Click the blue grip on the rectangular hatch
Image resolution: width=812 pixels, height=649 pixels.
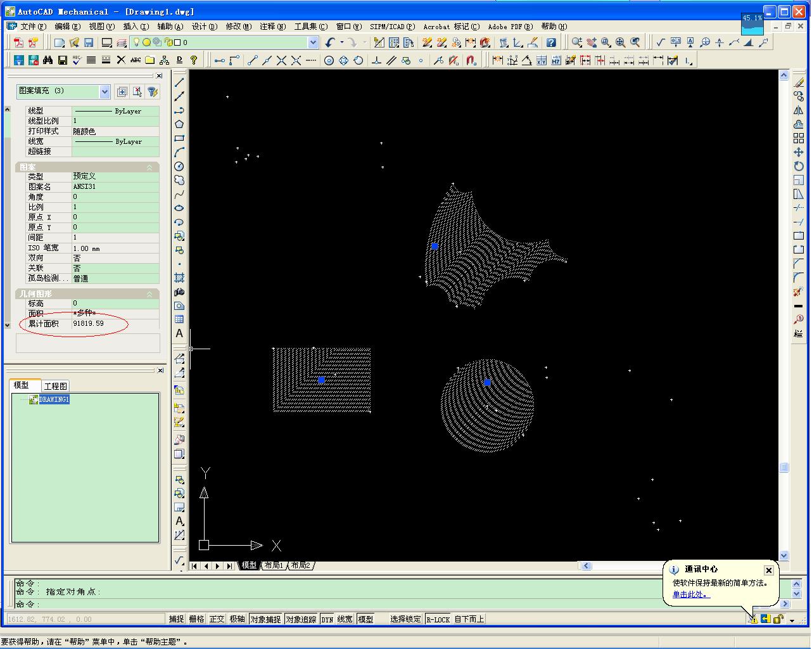321,380
